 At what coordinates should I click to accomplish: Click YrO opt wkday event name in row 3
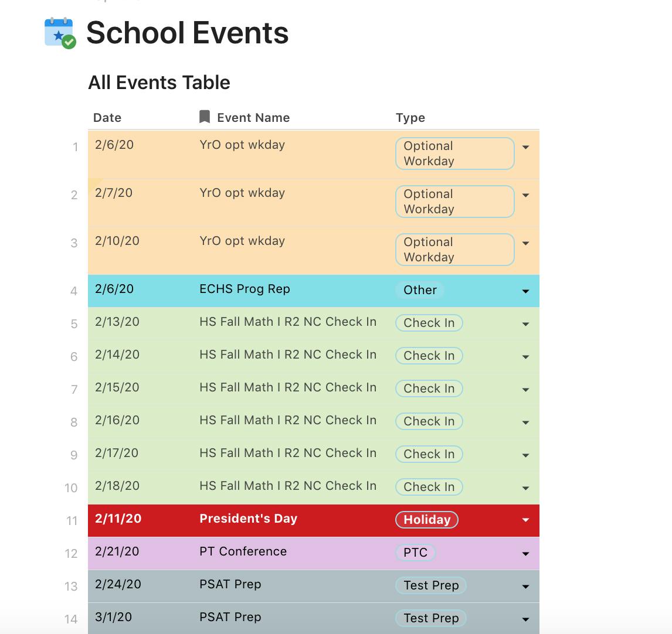coord(242,241)
